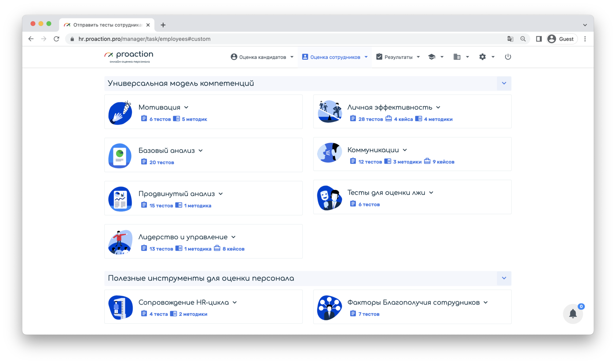Click the Факторы благополучия сотрудников illustration

(x=330, y=308)
